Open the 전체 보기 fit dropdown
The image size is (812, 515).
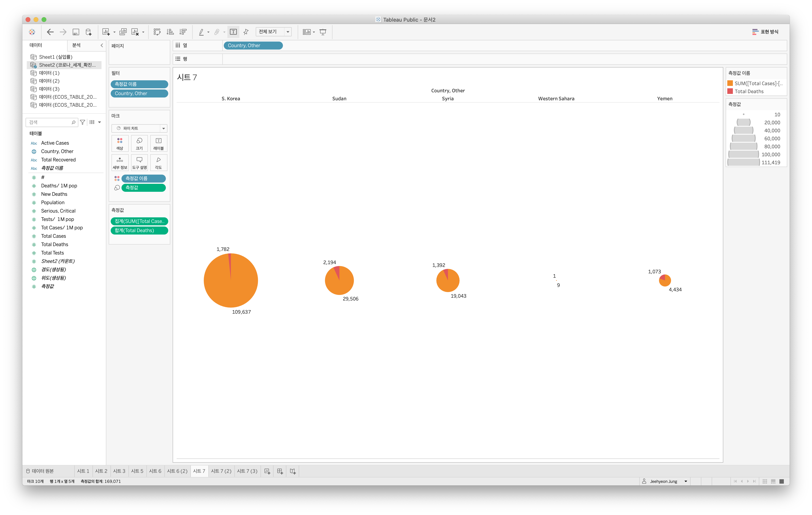288,32
